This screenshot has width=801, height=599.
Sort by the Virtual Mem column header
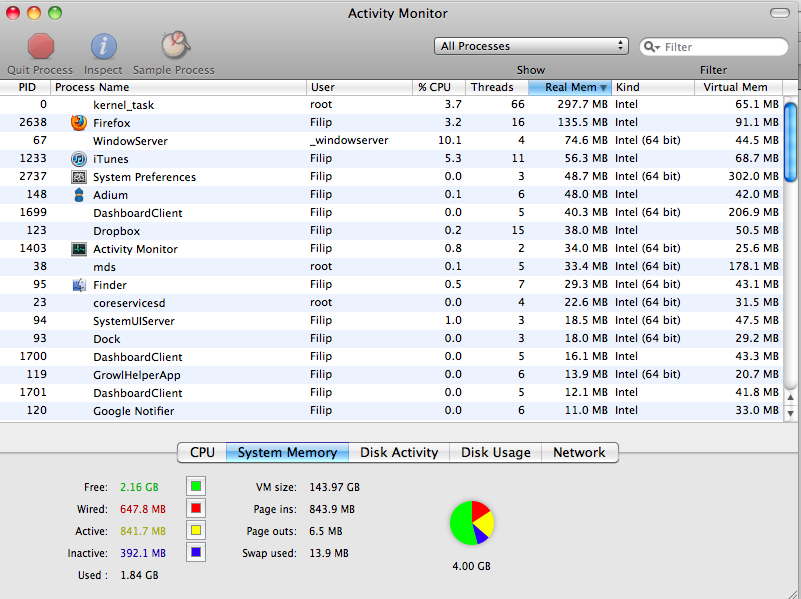point(738,87)
